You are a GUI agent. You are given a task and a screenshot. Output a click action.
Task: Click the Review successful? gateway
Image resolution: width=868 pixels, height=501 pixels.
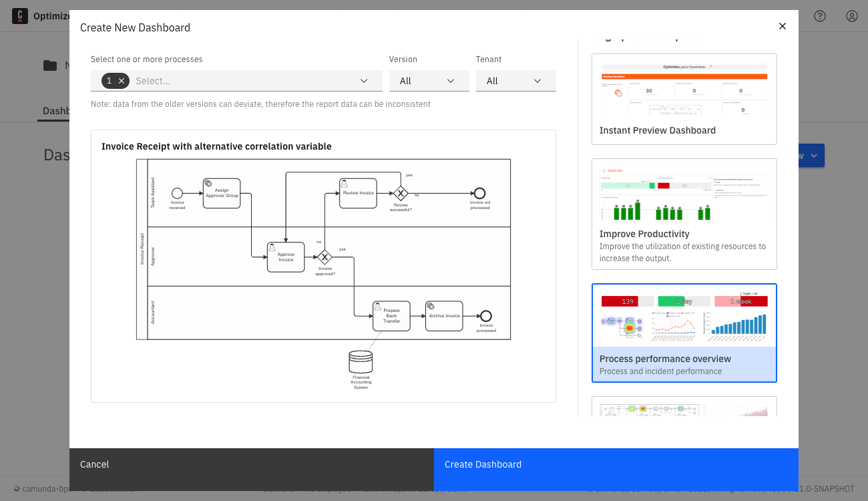pos(401,193)
